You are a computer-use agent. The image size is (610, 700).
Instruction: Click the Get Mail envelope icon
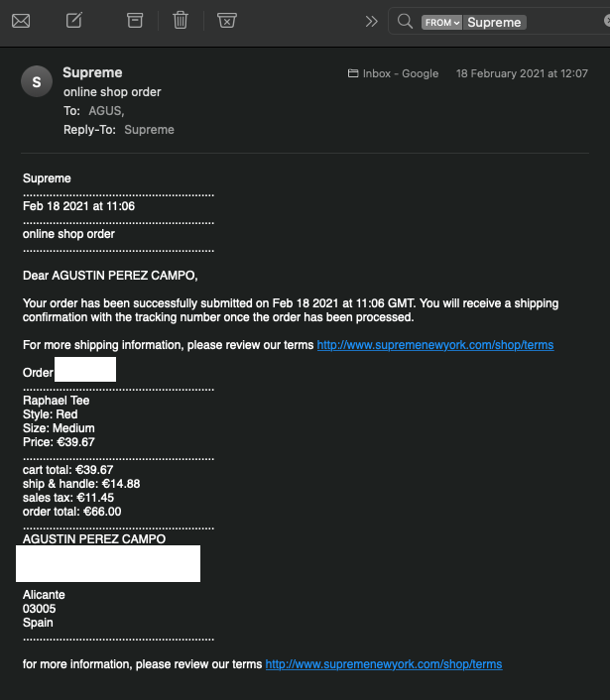click(x=21, y=21)
